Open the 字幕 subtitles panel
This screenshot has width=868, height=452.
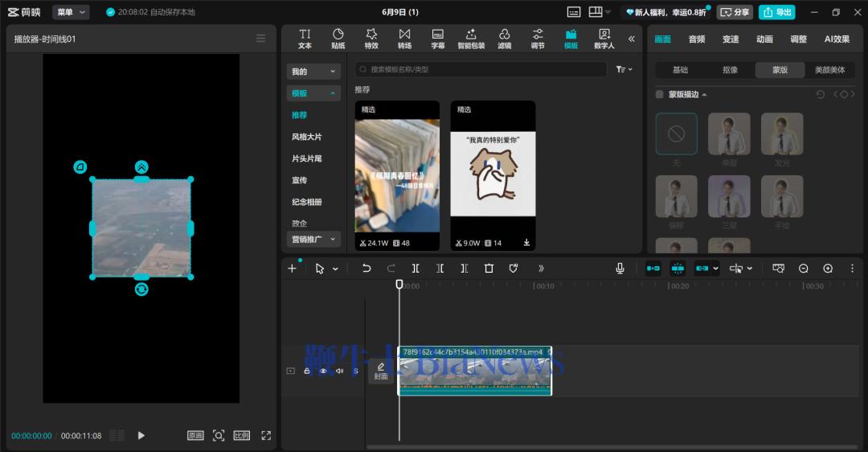pyautogui.click(x=438, y=39)
